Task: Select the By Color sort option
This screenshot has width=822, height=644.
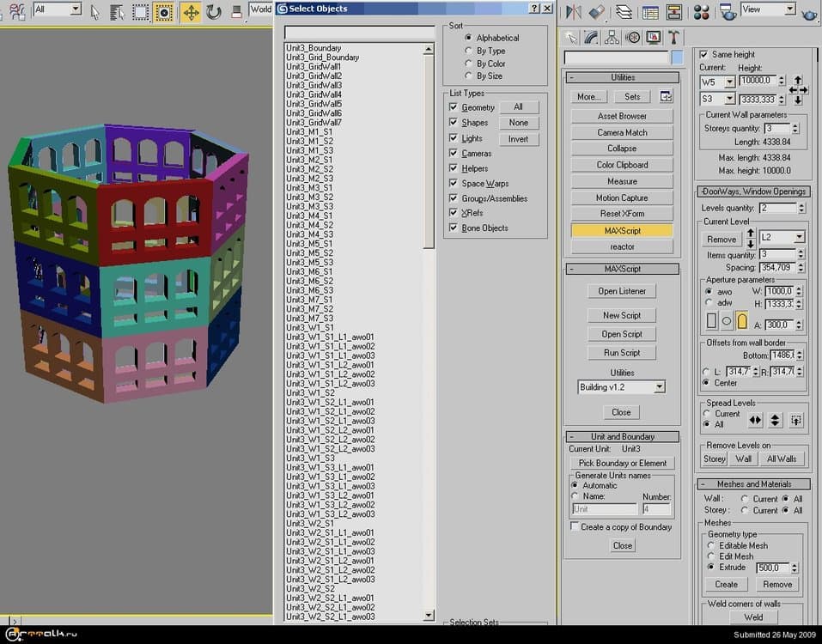Action: (x=469, y=63)
